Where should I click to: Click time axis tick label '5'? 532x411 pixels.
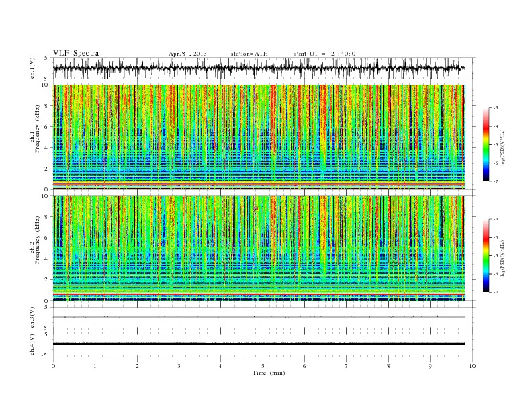[263, 366]
